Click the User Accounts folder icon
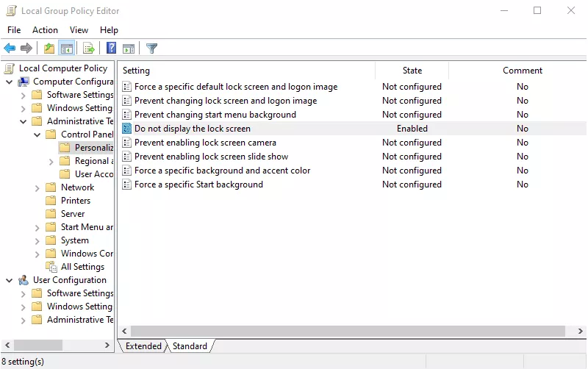Screen dimensions: 588x369 pyautogui.click(x=65, y=174)
